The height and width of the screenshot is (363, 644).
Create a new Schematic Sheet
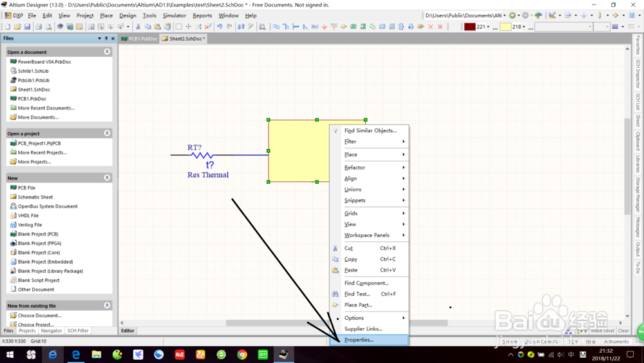[x=35, y=197]
